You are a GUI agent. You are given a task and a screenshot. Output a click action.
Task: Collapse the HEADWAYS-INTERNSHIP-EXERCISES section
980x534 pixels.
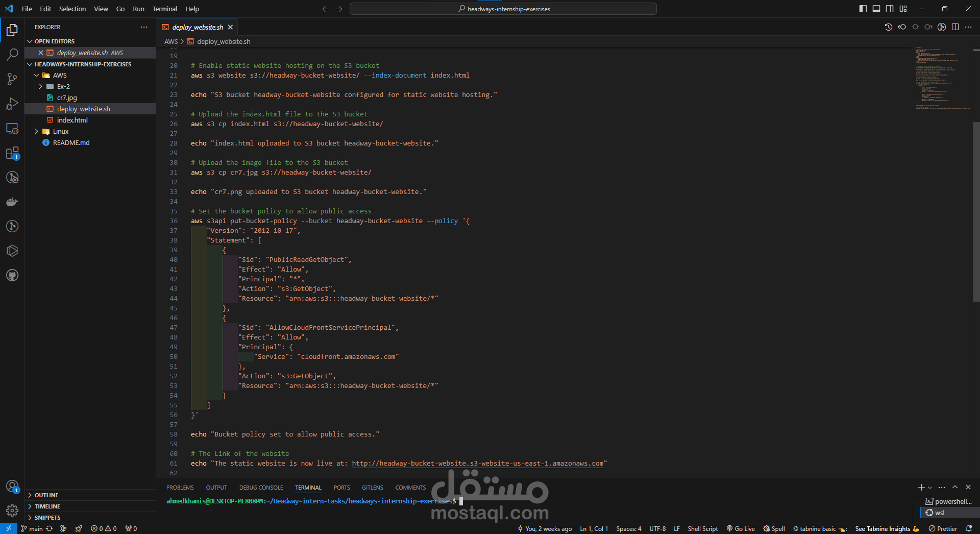click(90, 64)
